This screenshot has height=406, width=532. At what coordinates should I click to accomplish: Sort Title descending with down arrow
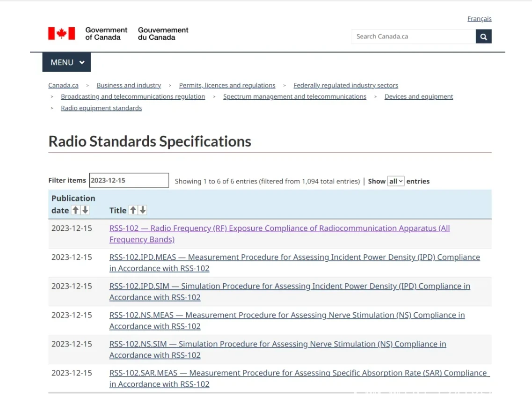tap(143, 210)
